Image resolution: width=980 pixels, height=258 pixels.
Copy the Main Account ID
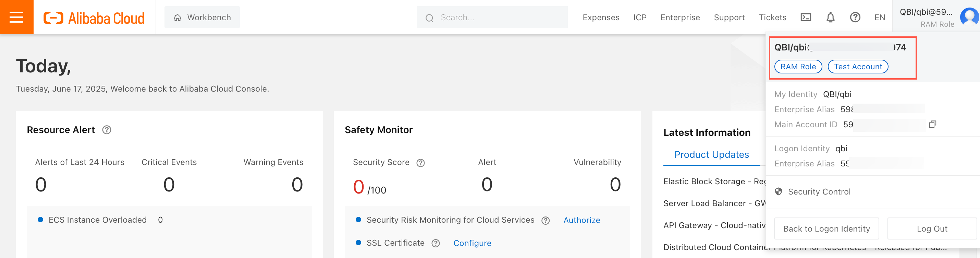(x=932, y=124)
